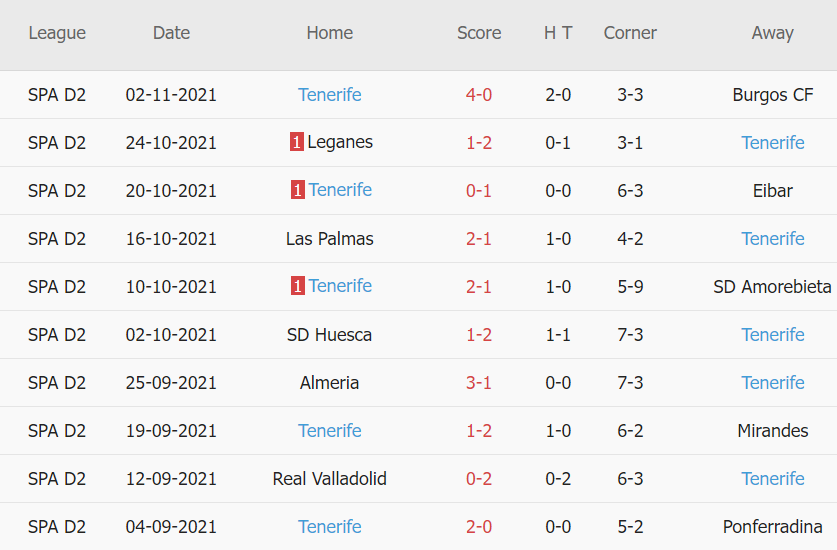Select the Corner column header
Screen dimensions: 837x550
[x=630, y=33]
